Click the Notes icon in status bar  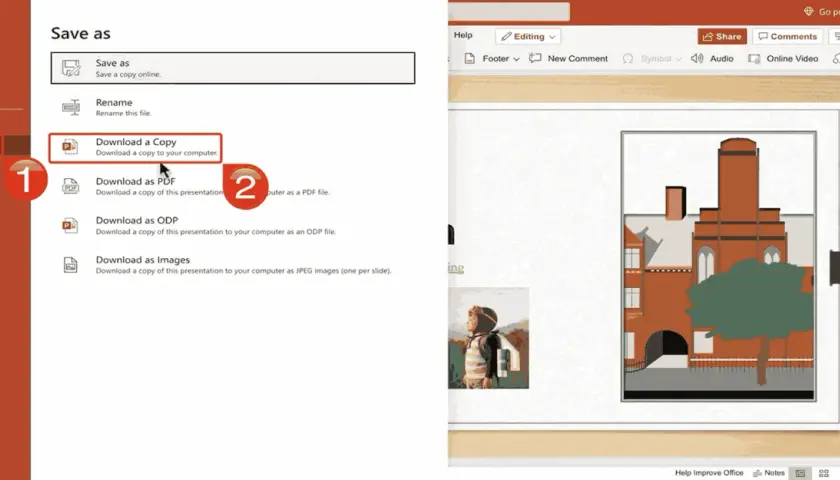click(x=758, y=473)
